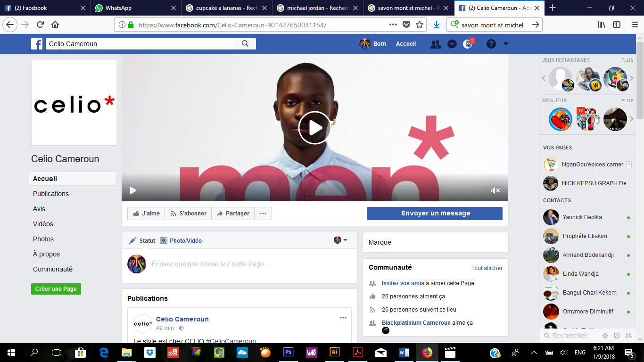Click the Firefox reload button
The width and height of the screenshot is (644, 362).
click(x=41, y=25)
